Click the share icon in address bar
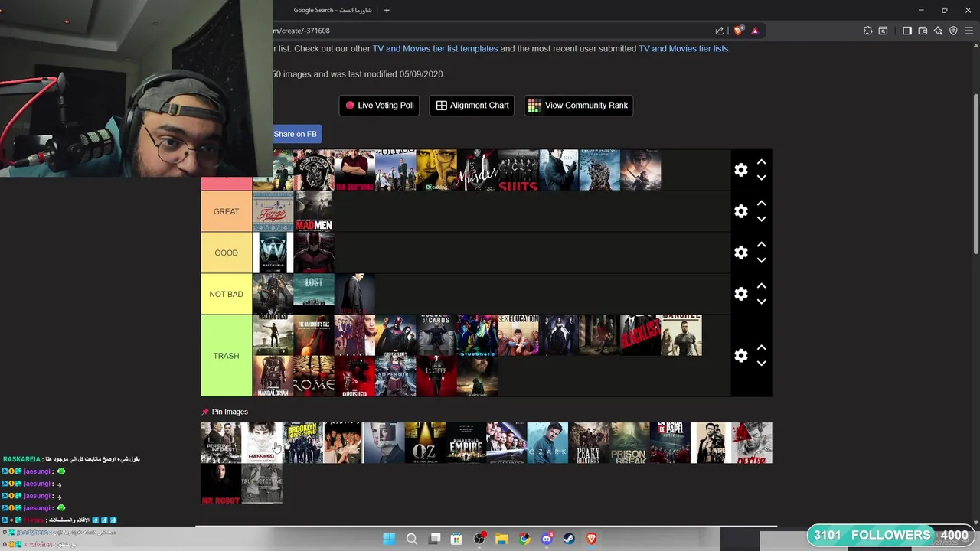 [x=720, y=31]
